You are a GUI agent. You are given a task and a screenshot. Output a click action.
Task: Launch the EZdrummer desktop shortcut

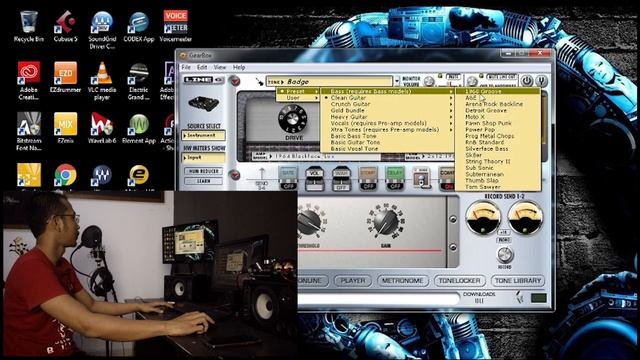(65, 77)
